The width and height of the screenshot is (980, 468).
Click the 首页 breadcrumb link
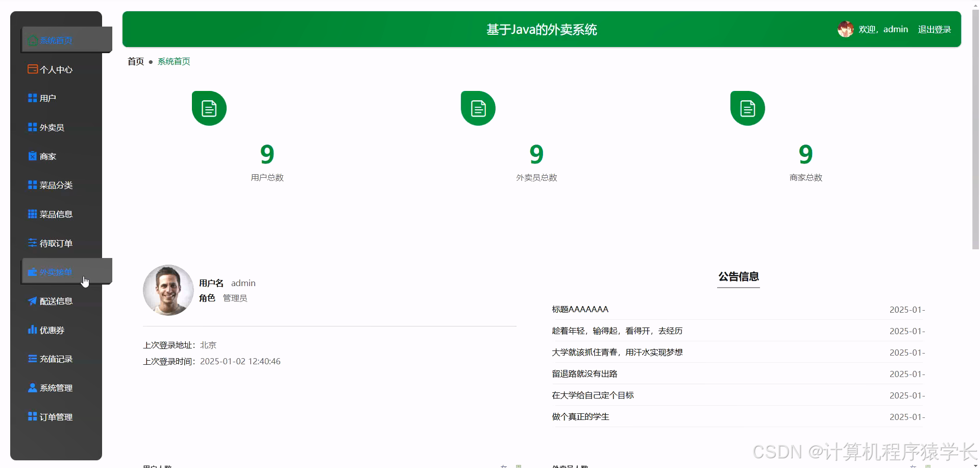(135, 61)
